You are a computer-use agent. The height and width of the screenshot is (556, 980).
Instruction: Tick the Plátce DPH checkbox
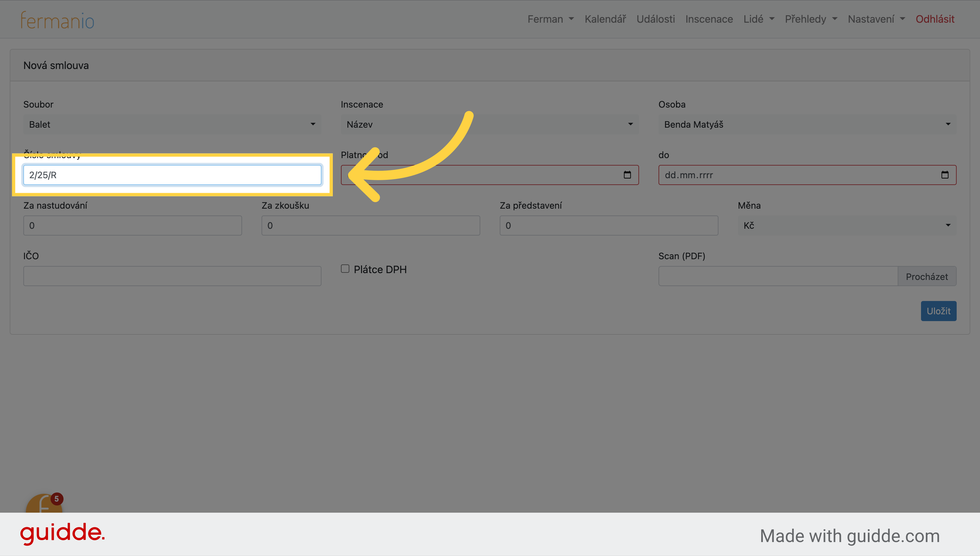click(345, 269)
